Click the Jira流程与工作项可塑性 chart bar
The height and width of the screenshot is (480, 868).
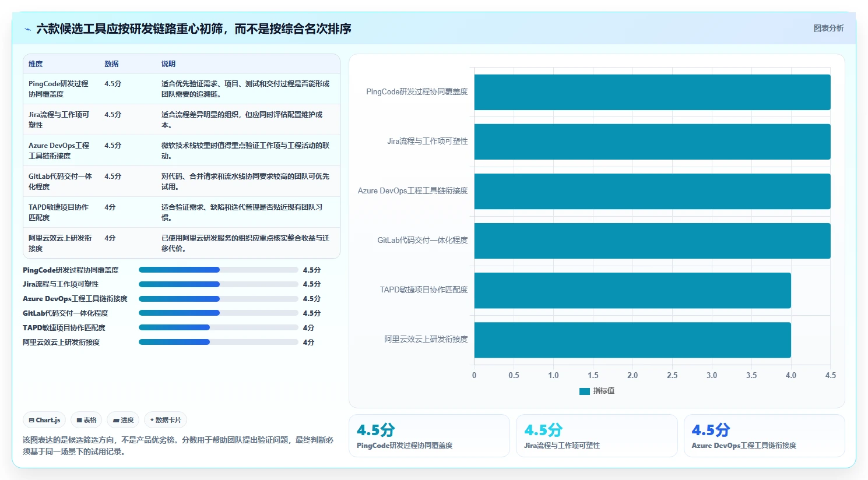tap(652, 142)
